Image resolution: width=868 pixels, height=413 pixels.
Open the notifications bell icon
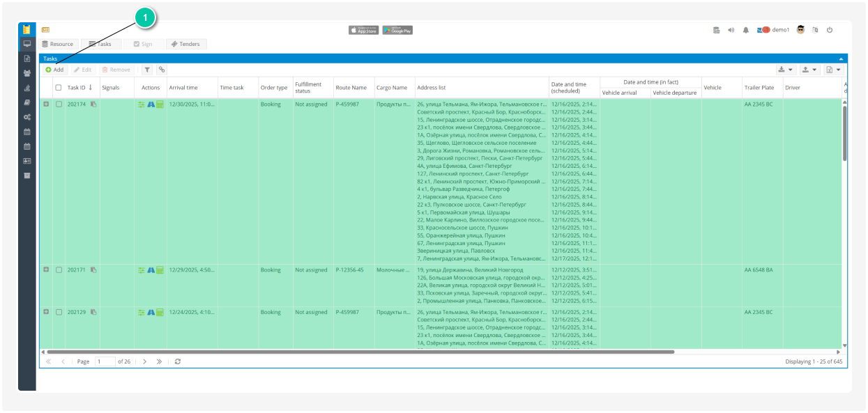[745, 30]
